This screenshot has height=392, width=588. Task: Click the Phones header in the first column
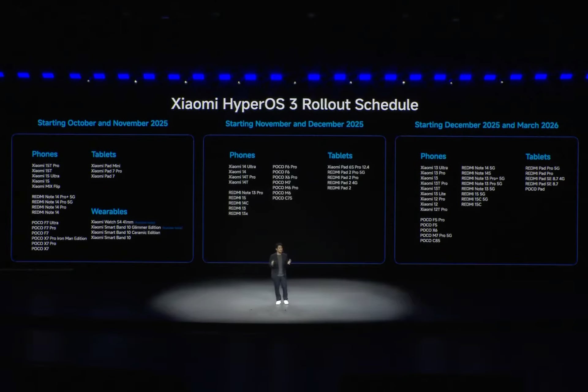45,154
